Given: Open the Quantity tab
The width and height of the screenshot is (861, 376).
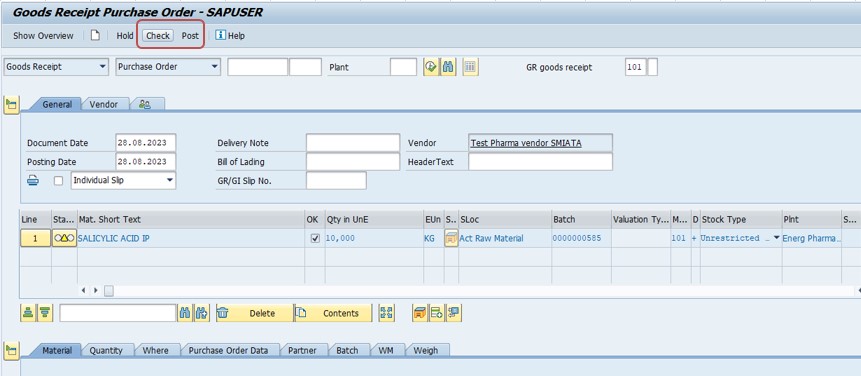Looking at the screenshot, I should 106,350.
